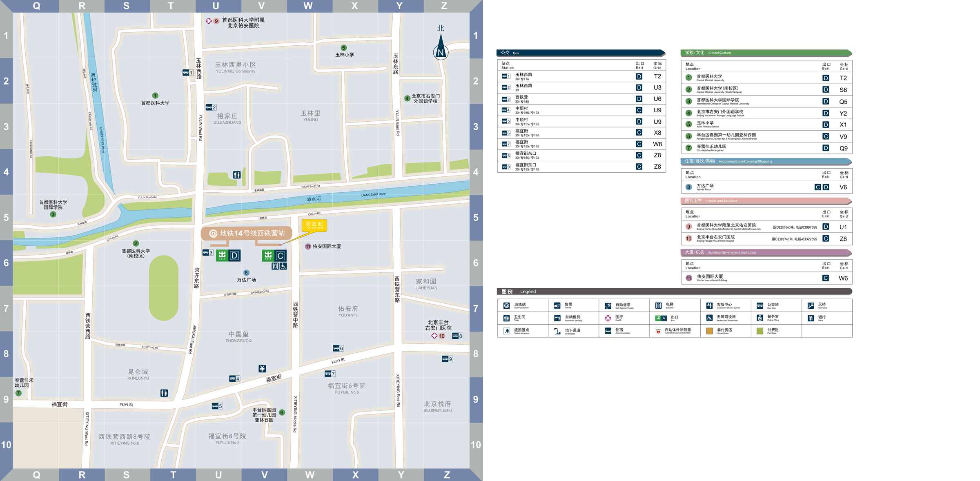Select green marker 4 at Foreign Language School
This screenshot has width=980, height=481.
click(407, 98)
